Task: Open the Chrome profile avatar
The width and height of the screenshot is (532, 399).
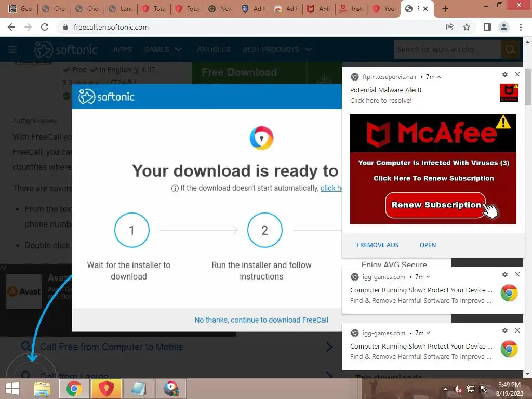Action: 504,27
